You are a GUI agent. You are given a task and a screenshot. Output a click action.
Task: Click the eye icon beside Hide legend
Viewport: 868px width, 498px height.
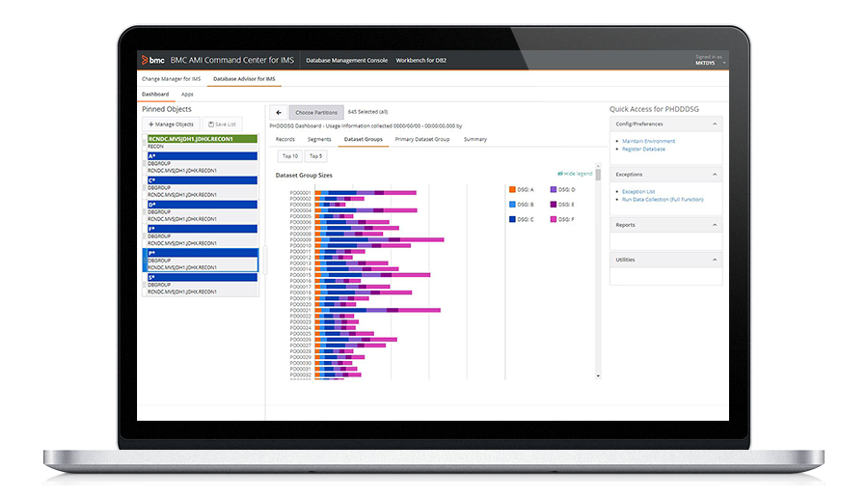click(559, 174)
